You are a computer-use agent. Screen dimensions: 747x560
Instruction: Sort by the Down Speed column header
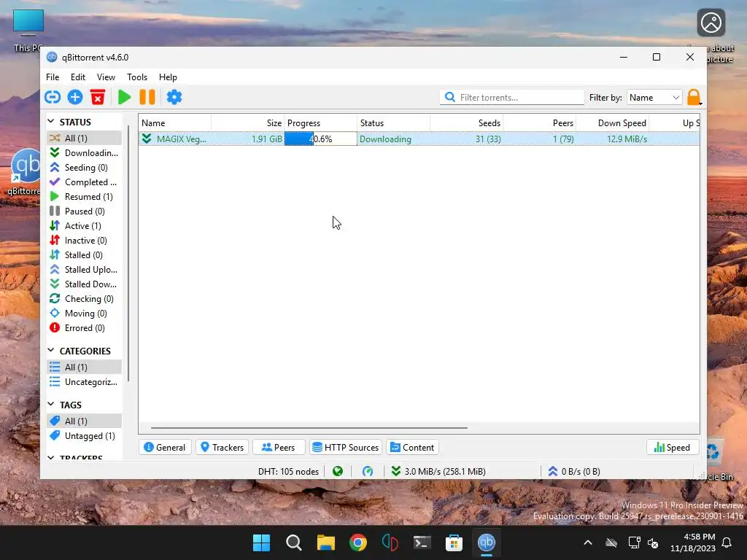point(612,122)
